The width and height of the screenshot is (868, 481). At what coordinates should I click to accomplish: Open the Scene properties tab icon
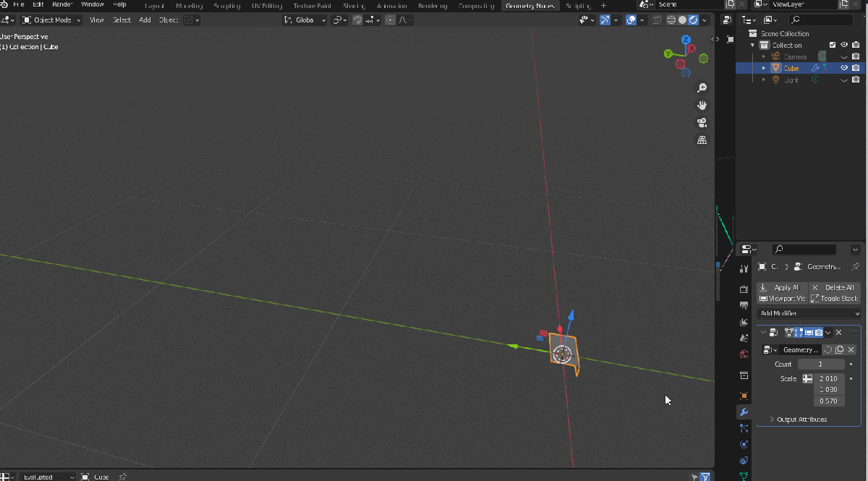pos(744,338)
